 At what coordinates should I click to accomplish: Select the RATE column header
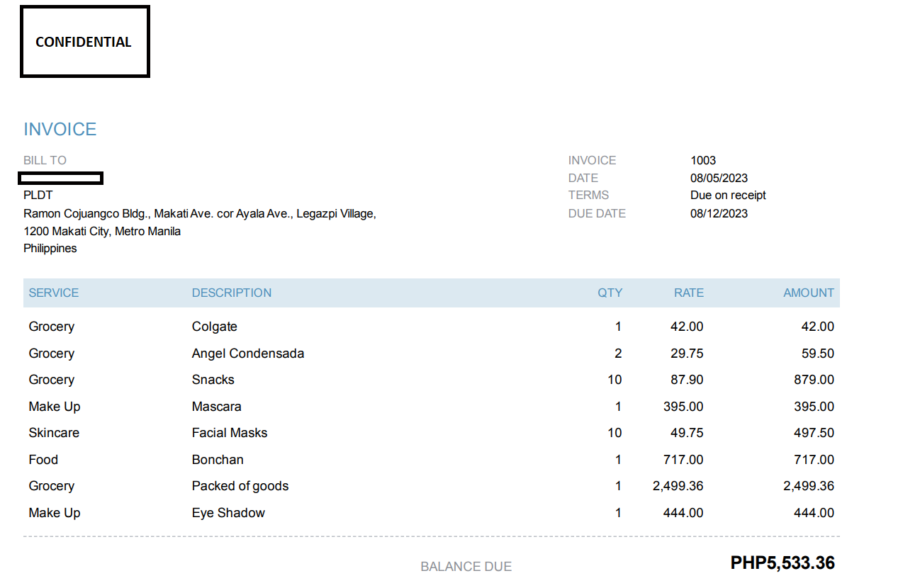(x=689, y=293)
